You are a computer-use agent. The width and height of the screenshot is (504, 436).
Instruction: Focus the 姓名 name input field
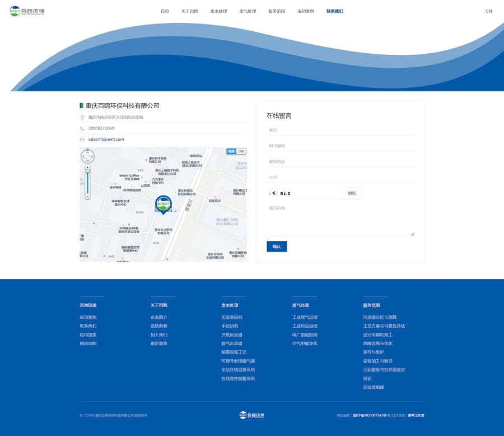tap(340, 130)
